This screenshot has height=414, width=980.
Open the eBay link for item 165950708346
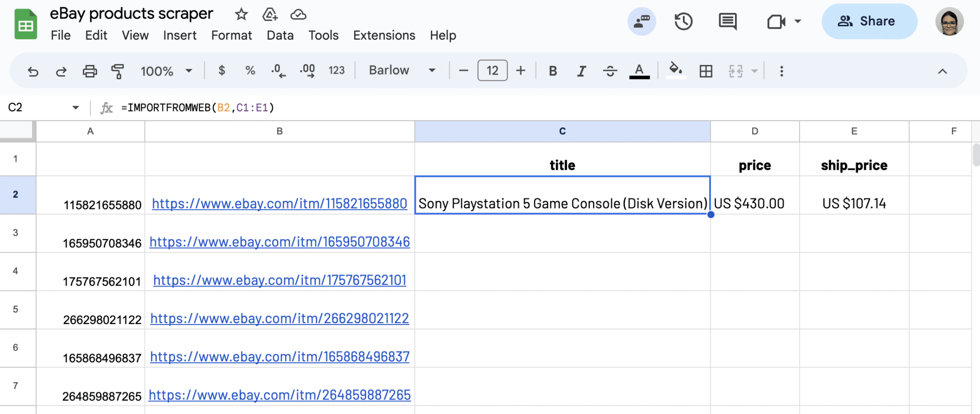(x=279, y=242)
